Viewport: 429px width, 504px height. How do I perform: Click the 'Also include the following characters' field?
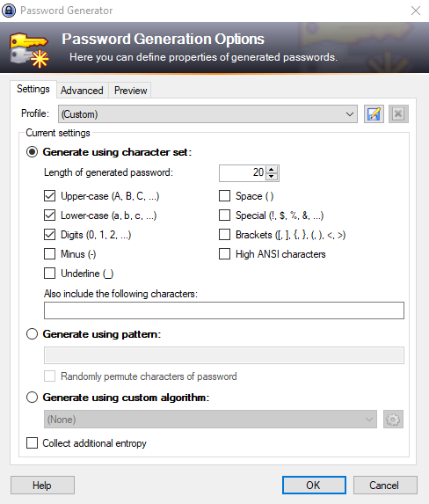tap(224, 310)
